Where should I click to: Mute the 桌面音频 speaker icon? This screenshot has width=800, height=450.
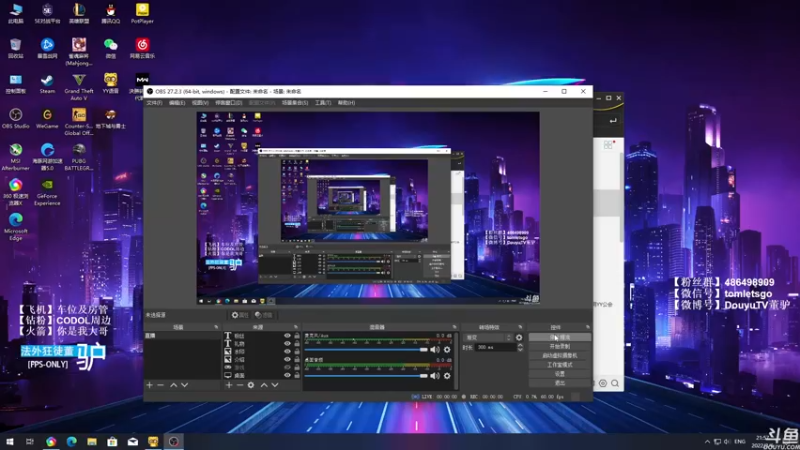pos(435,376)
